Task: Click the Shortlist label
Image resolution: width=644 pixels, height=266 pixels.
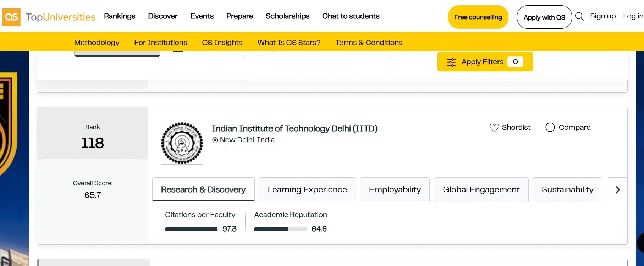Action: (x=516, y=127)
